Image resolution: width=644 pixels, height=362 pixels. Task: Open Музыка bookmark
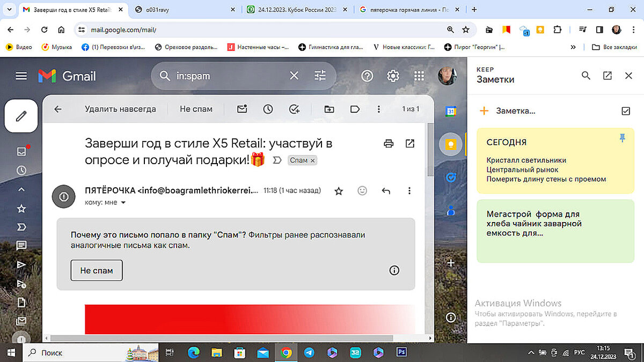click(x=57, y=47)
